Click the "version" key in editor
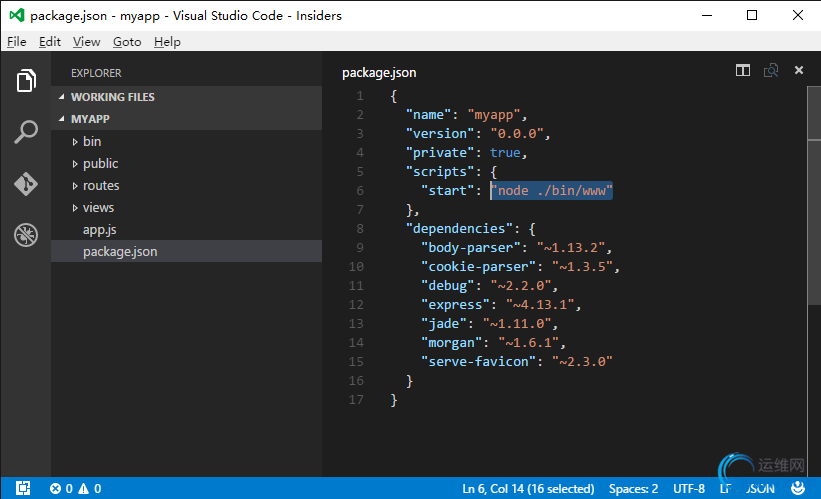This screenshot has width=821, height=499. 440,134
